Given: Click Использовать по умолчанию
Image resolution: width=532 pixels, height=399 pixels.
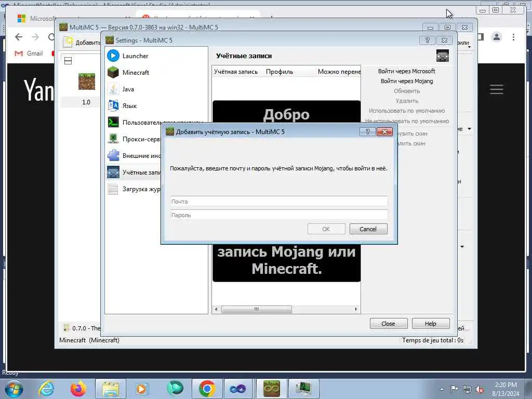Looking at the screenshot, I should click(406, 111).
